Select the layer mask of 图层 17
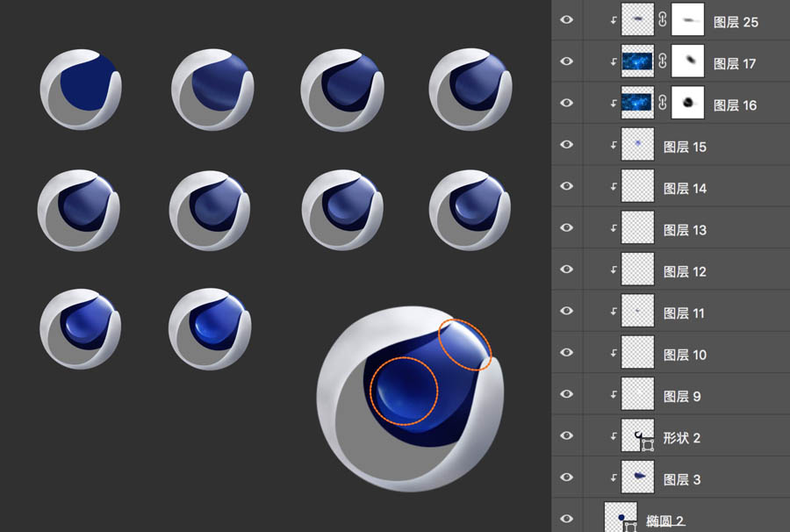790x532 pixels. tap(687, 61)
